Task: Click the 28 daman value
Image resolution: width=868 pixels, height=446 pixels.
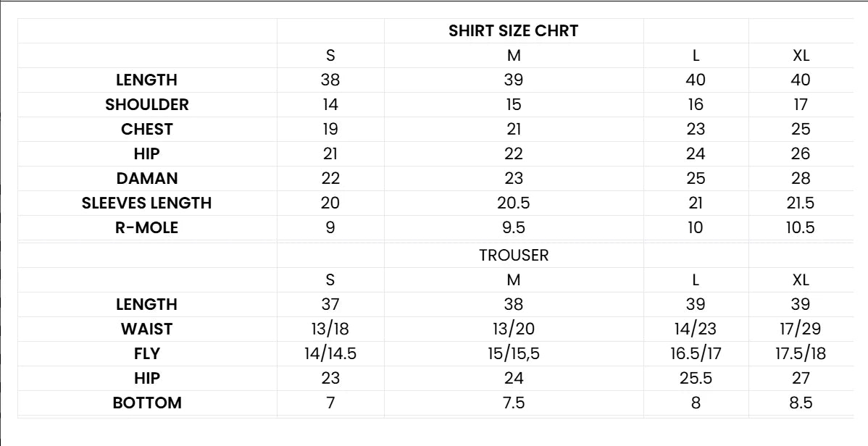Action: 800,179
